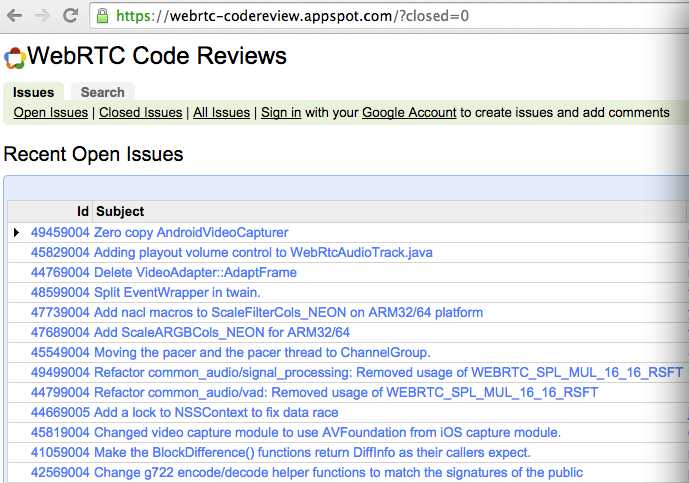Screen dimensions: 689x483
Task: Open issue id 45829004
Action: point(60,252)
